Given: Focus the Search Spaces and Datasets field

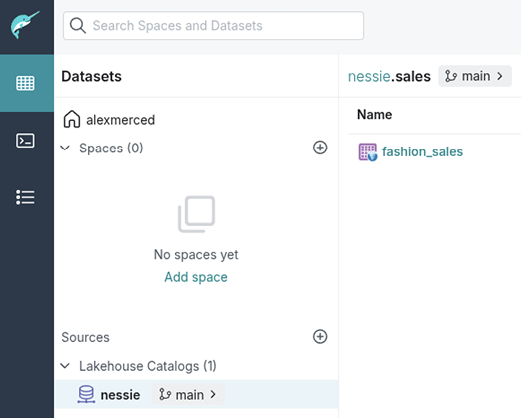Looking at the screenshot, I should 213,26.
